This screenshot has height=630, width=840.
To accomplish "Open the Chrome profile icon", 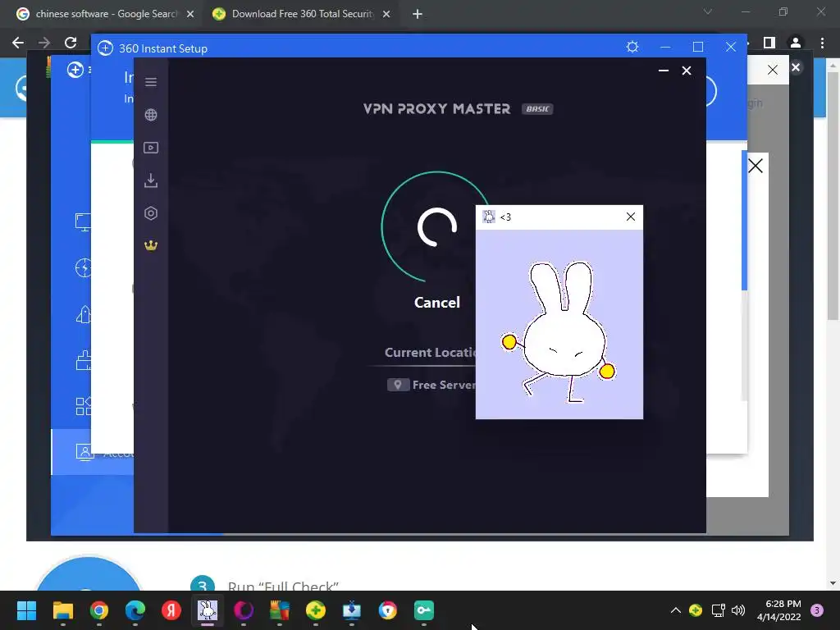I will 796,43.
